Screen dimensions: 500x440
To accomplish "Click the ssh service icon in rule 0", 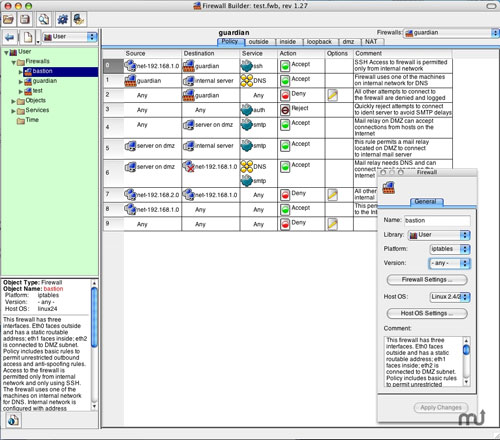I will 247,66.
